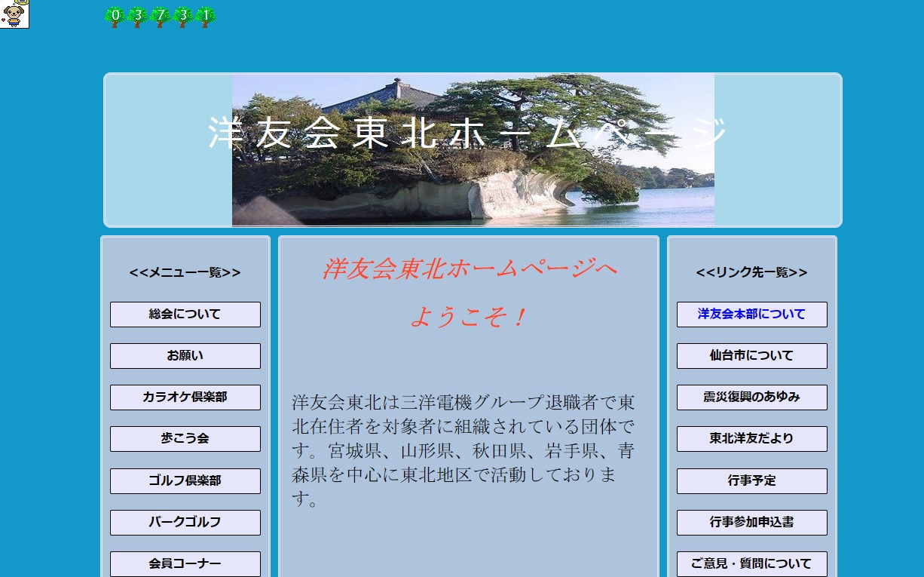The width and height of the screenshot is (924, 577).
Task: Open the ご意見・質問について link
Action: [x=752, y=564]
